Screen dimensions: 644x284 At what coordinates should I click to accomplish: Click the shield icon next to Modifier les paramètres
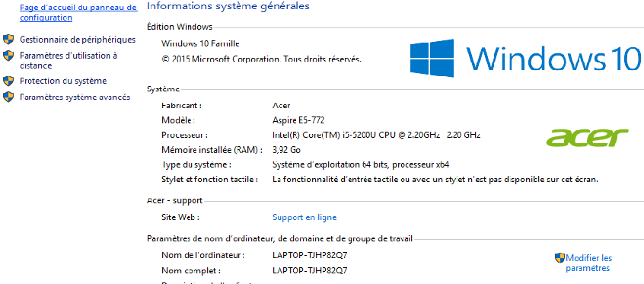click(560, 258)
